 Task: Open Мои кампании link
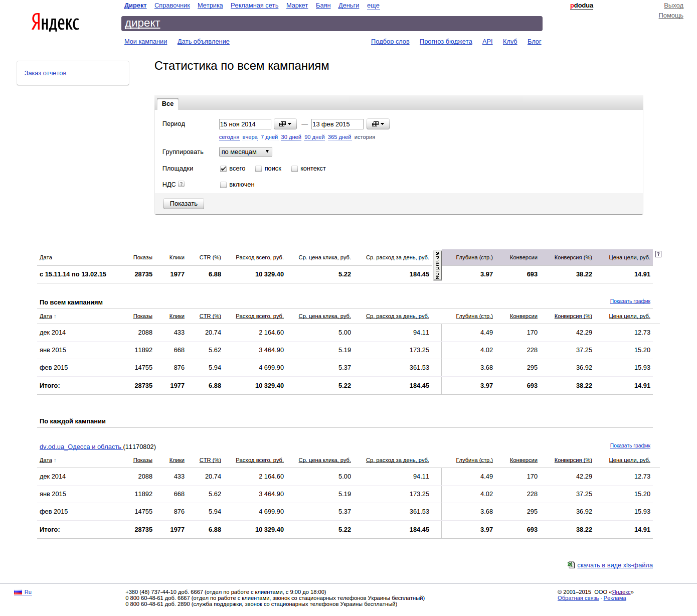(145, 42)
